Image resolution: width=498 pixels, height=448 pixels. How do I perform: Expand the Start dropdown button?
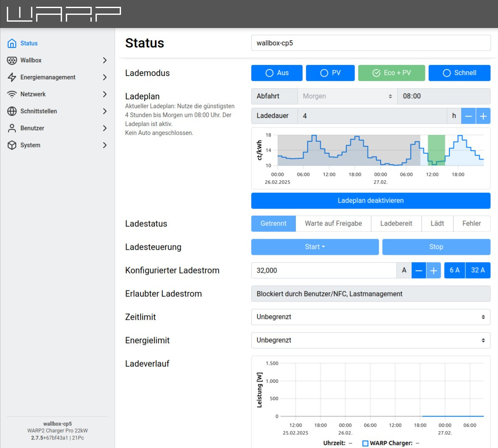point(315,247)
